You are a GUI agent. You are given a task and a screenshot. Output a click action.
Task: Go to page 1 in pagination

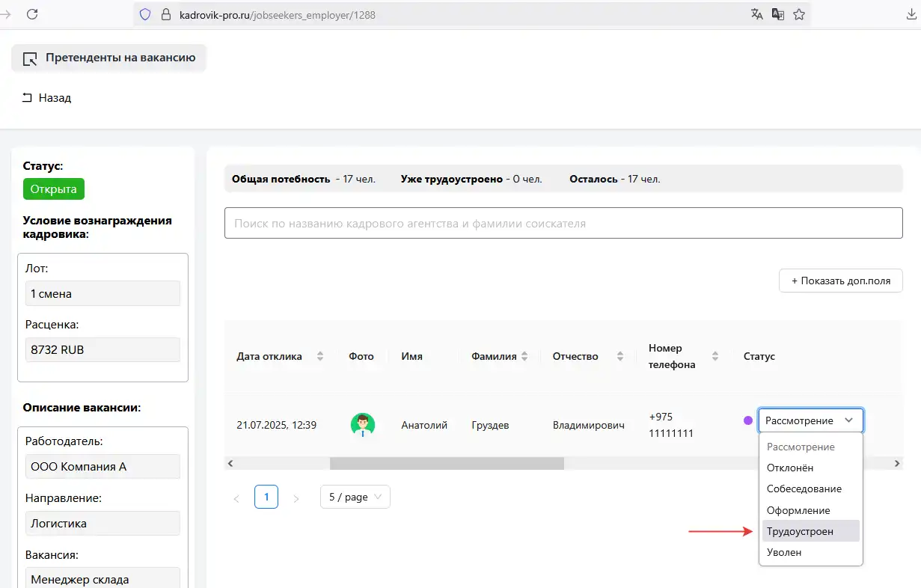[x=266, y=497]
